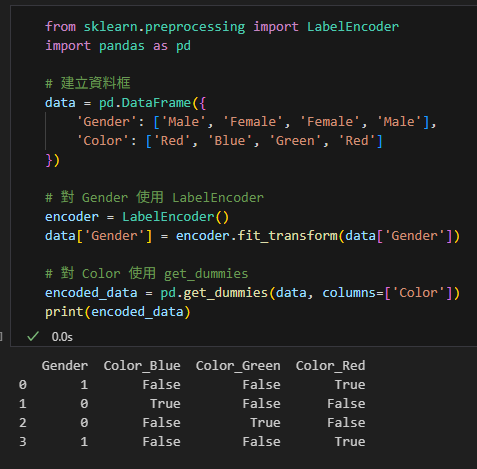
Task: Click the 'LabelEncoder()' constructor call
Action: (x=175, y=217)
